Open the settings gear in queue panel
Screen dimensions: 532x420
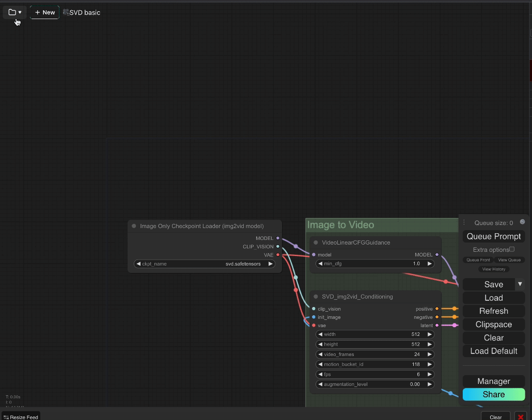pos(522,222)
